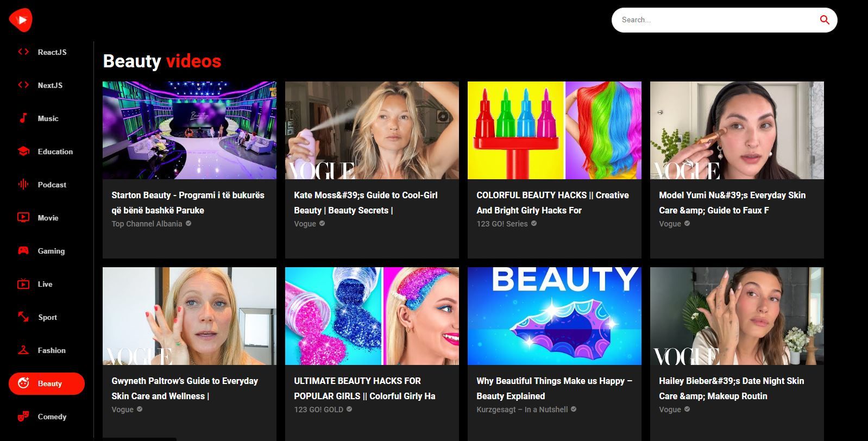Open ULTIMATE BEAUTY HACKS thumbnail

click(x=372, y=316)
